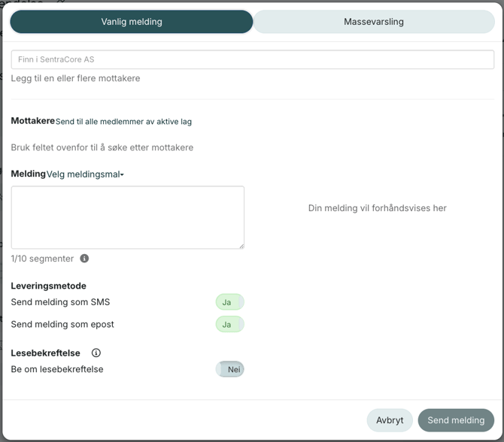The width and height of the screenshot is (504, 442).
Task: Toggle Send melding som SMS switch
Action: [229, 302]
